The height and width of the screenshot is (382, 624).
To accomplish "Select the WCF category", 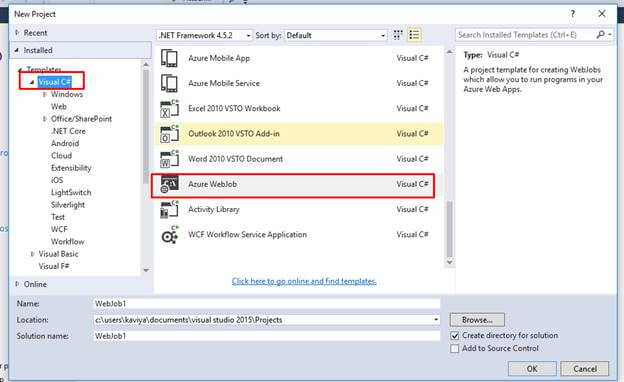I will [x=59, y=230].
